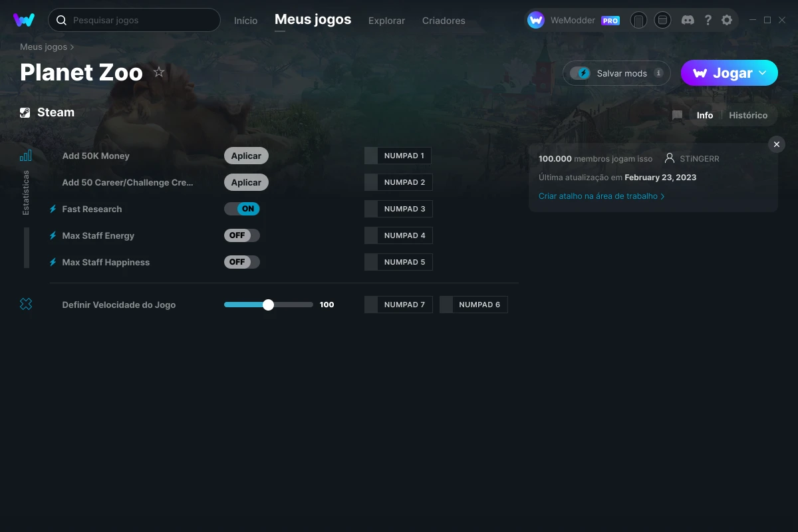The width and height of the screenshot is (798, 532).
Task: Open the help question mark icon
Action: point(708,20)
